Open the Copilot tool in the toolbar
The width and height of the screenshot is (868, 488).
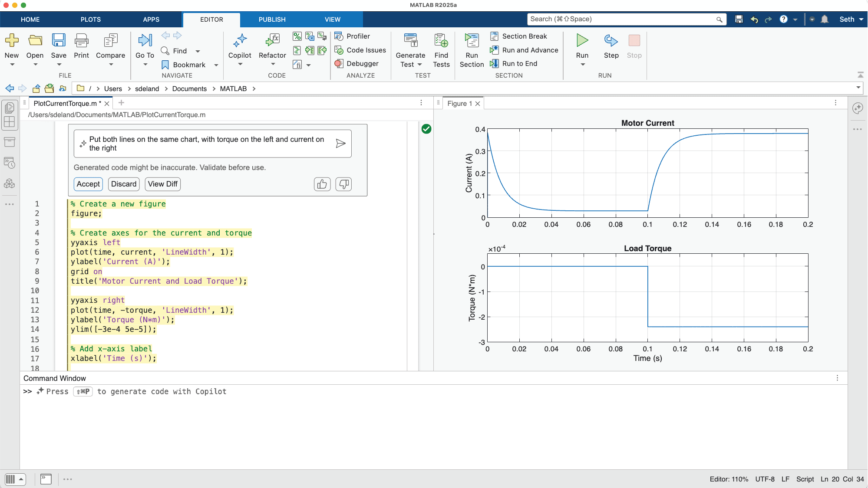(240, 49)
